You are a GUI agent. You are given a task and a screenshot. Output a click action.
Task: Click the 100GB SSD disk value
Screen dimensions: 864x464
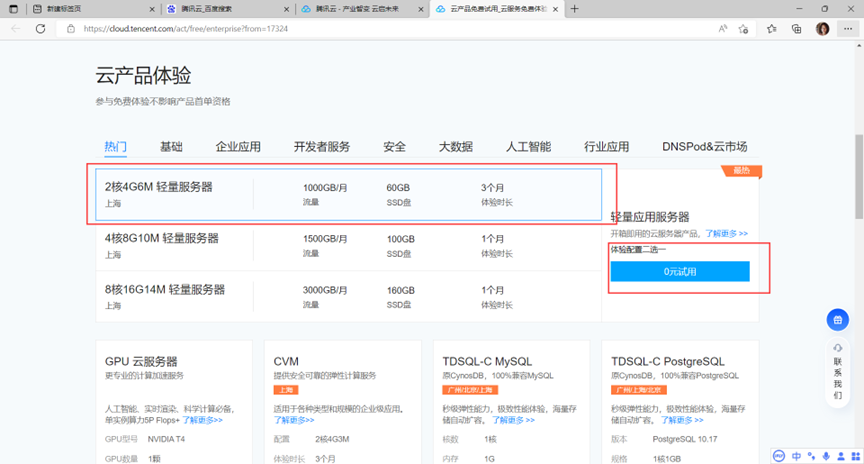click(401, 239)
